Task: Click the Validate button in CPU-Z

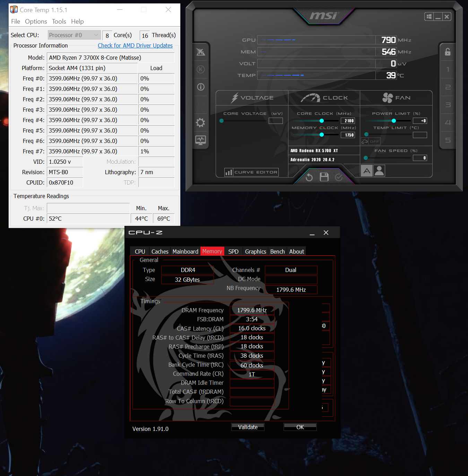Action: coord(248,427)
